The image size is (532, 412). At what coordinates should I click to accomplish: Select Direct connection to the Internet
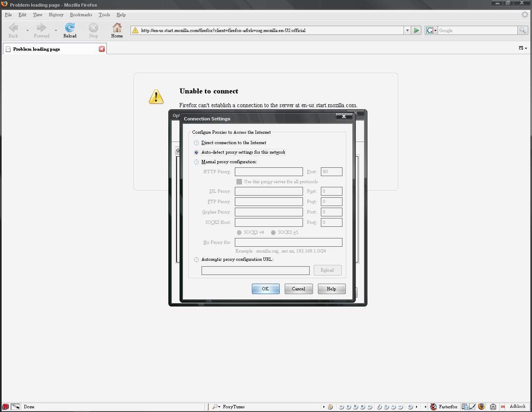(x=197, y=143)
